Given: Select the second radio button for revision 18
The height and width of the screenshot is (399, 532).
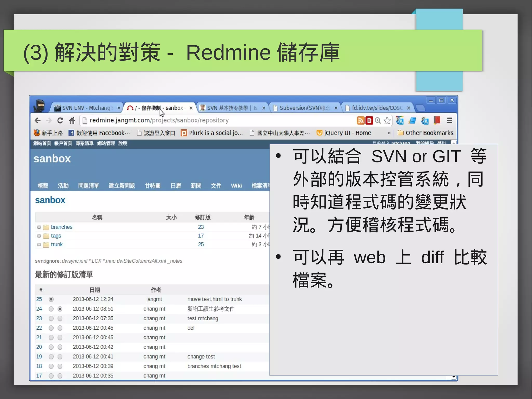Looking at the screenshot, I should 60,366.
